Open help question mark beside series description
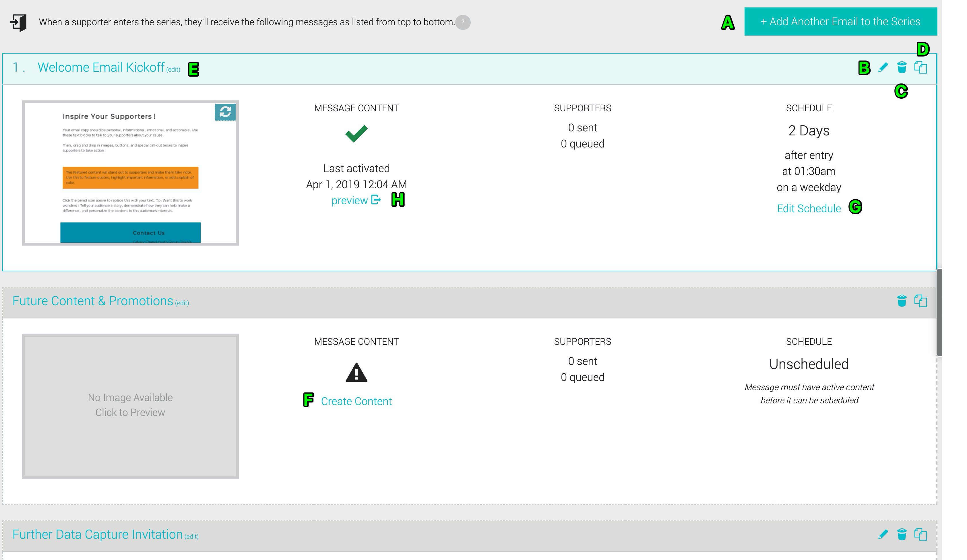This screenshot has width=967, height=560. (x=463, y=22)
